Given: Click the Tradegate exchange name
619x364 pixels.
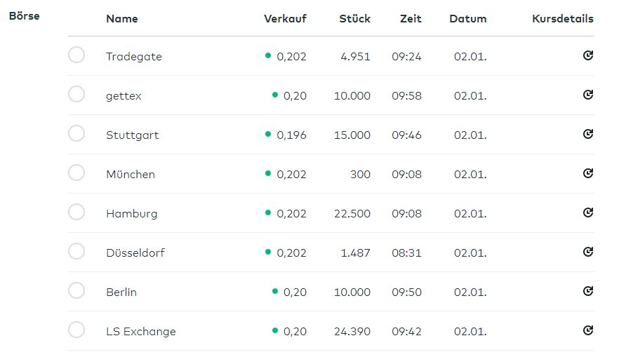Looking at the screenshot, I should [133, 57].
